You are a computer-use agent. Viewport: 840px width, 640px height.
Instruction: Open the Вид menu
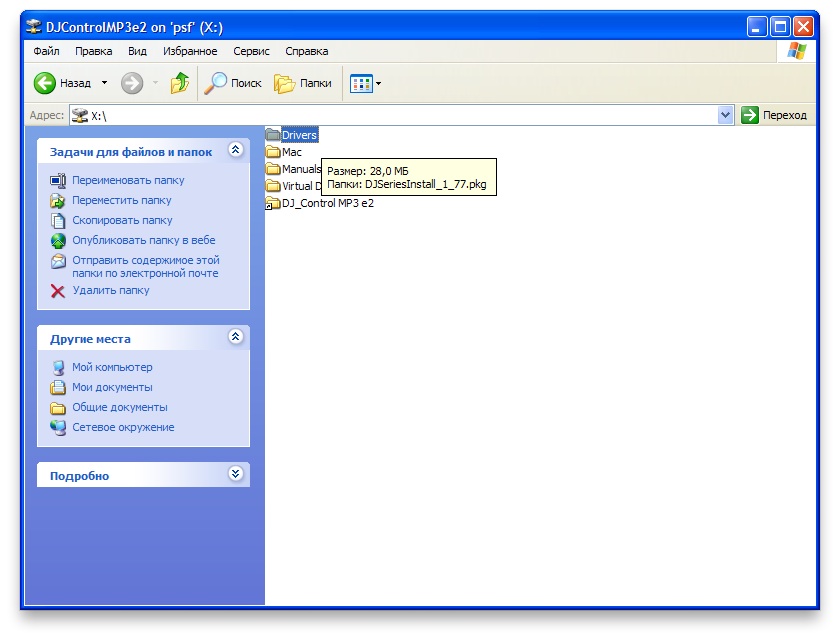click(x=137, y=51)
